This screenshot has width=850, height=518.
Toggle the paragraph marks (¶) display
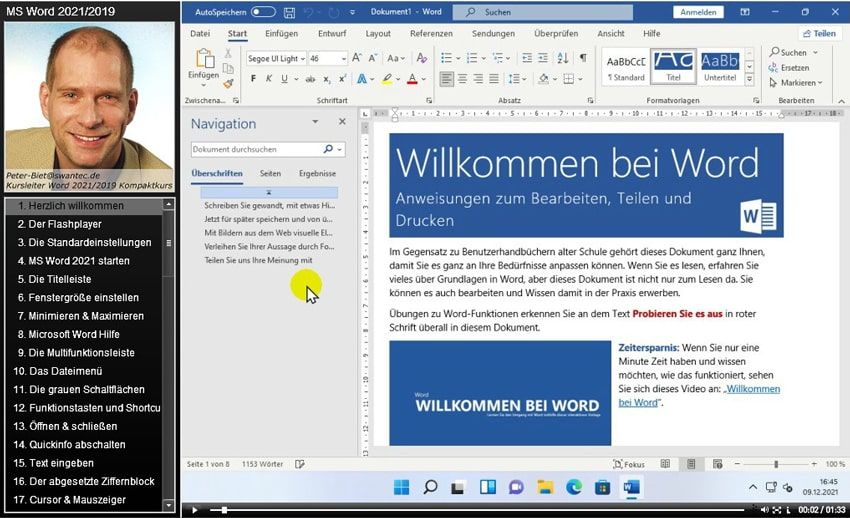pyautogui.click(x=583, y=58)
